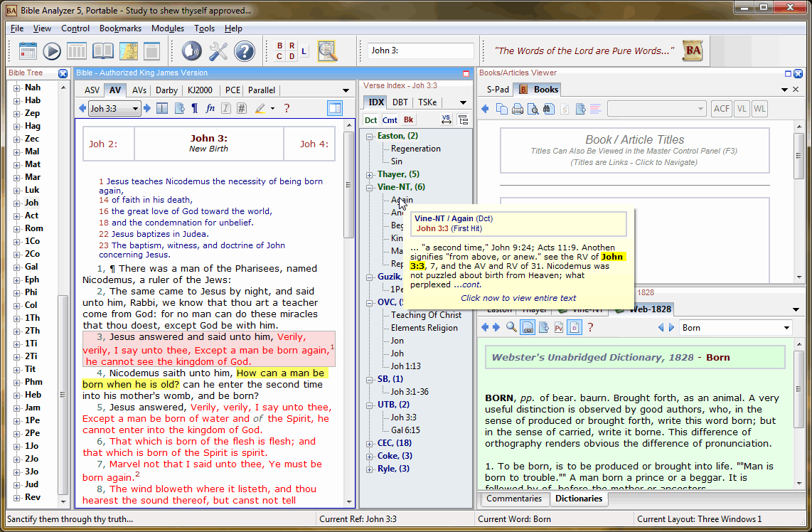Toggle the BRCD red letter display control
The width and height of the screenshot is (812, 532).
(285, 50)
